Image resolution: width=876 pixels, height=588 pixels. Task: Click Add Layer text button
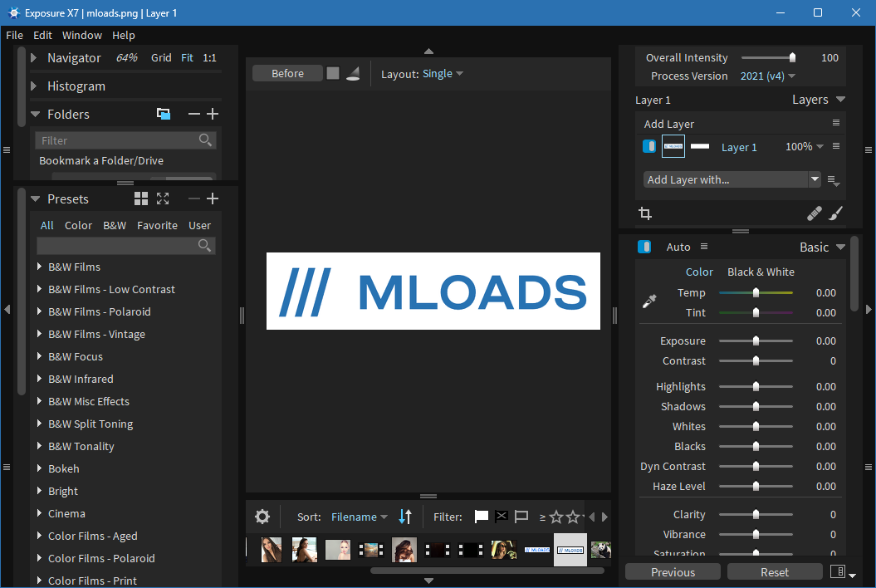click(x=668, y=124)
